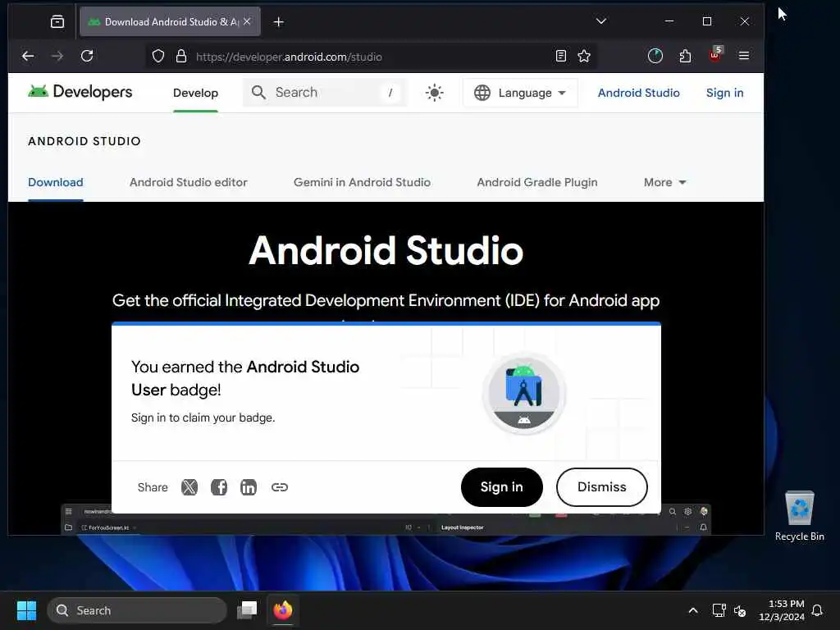Select the Download tab
The image size is (840, 630).
[x=56, y=182]
